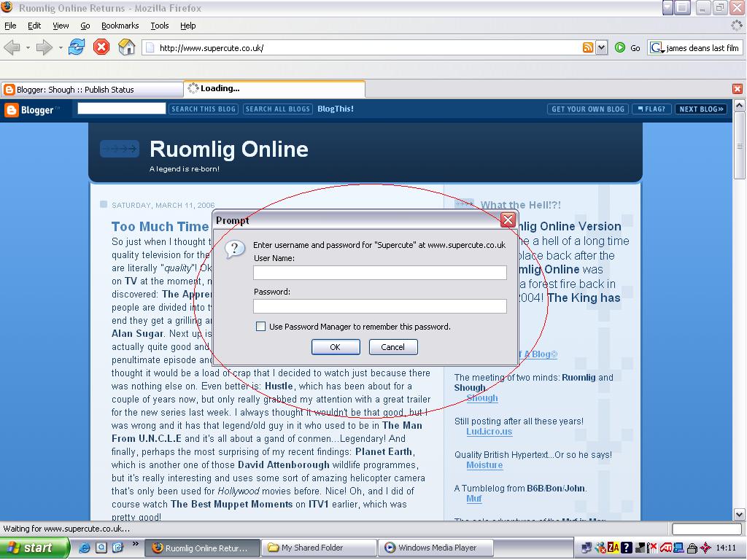Click the ATI tray icon
Image resolution: width=747 pixels, height=560 pixels.
[665, 548]
